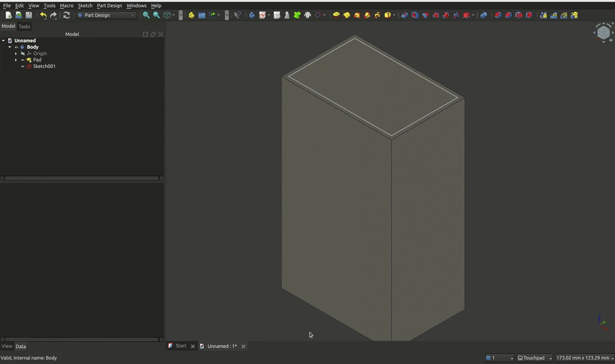Switch to the Tasks tab
The width and height of the screenshot is (615, 364).
[24, 26]
